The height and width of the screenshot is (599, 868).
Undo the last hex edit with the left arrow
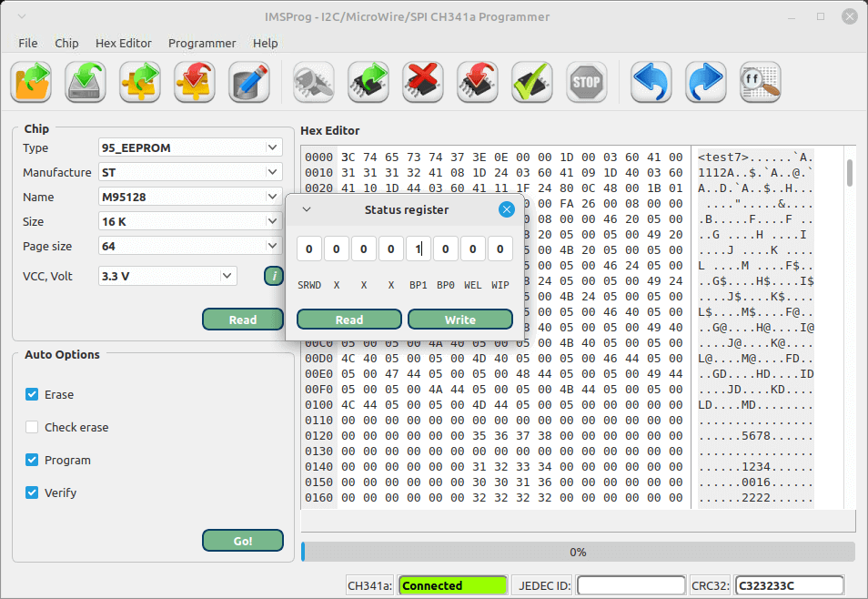point(651,82)
